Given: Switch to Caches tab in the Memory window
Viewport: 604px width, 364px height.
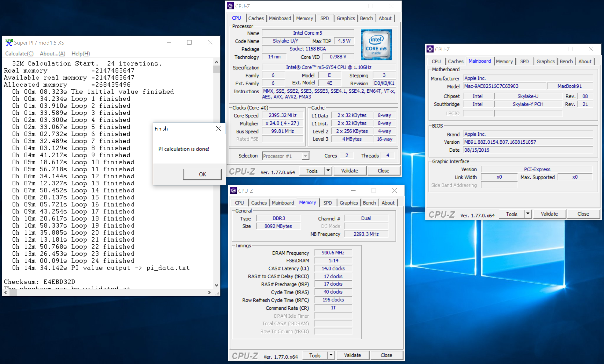Looking at the screenshot, I should (x=259, y=203).
